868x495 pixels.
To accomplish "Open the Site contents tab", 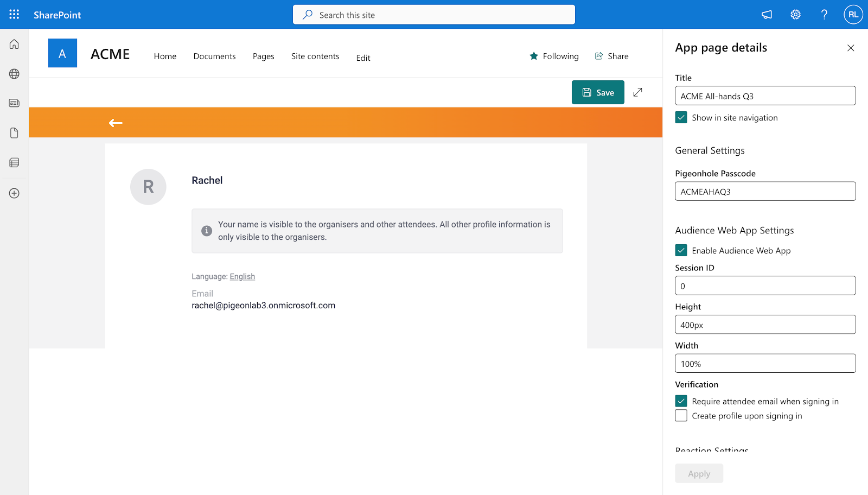I will point(315,56).
